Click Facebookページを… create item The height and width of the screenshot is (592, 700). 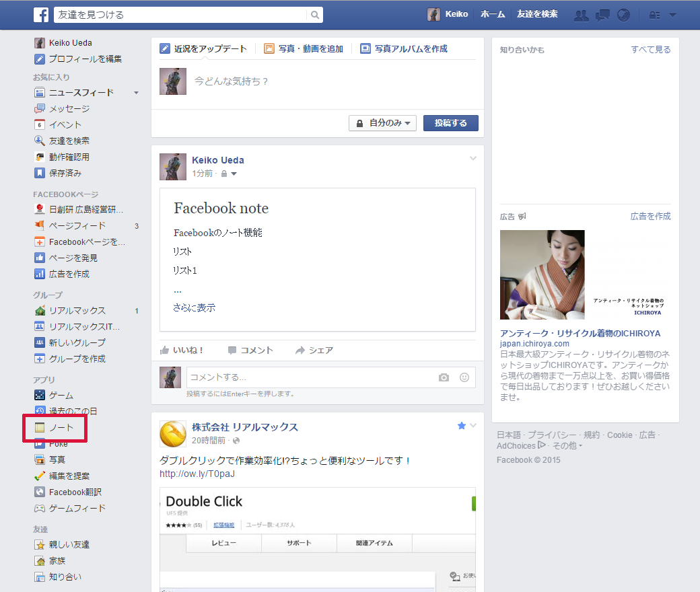pos(80,242)
